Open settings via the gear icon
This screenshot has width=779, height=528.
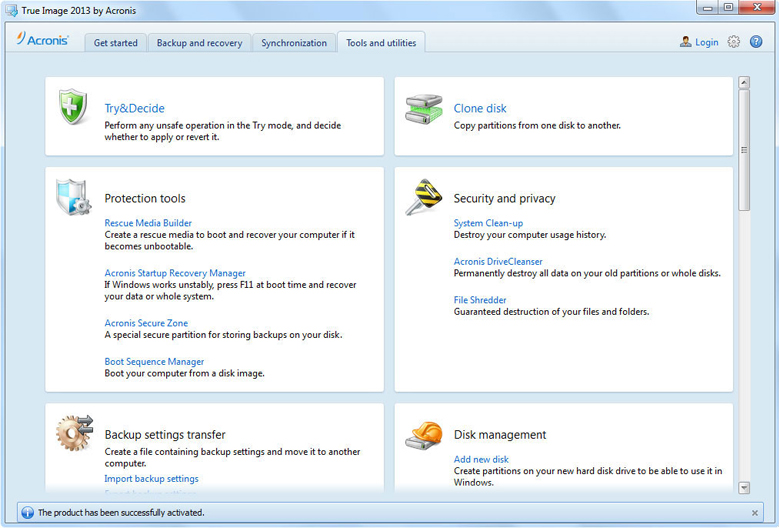[734, 42]
